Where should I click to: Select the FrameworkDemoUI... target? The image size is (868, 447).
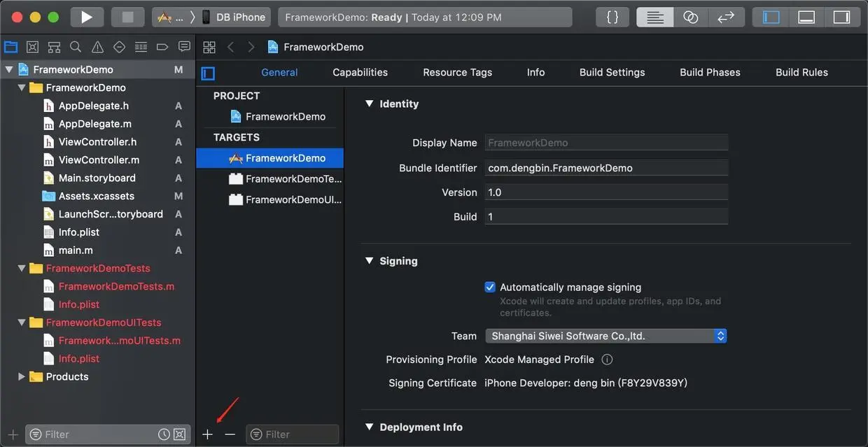[269, 199]
